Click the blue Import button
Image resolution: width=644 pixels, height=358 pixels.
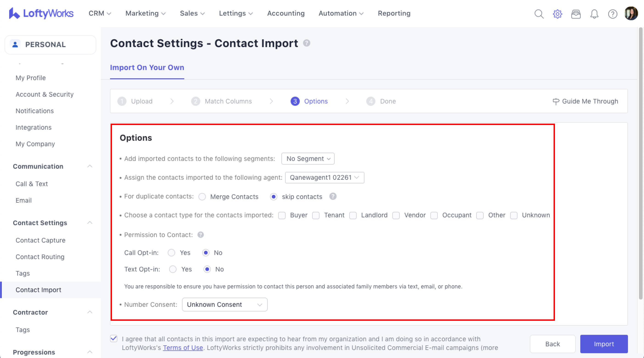point(604,344)
